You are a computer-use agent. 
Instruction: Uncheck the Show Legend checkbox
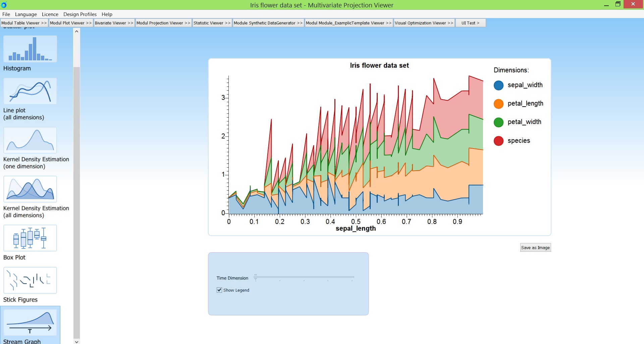pyautogui.click(x=219, y=290)
